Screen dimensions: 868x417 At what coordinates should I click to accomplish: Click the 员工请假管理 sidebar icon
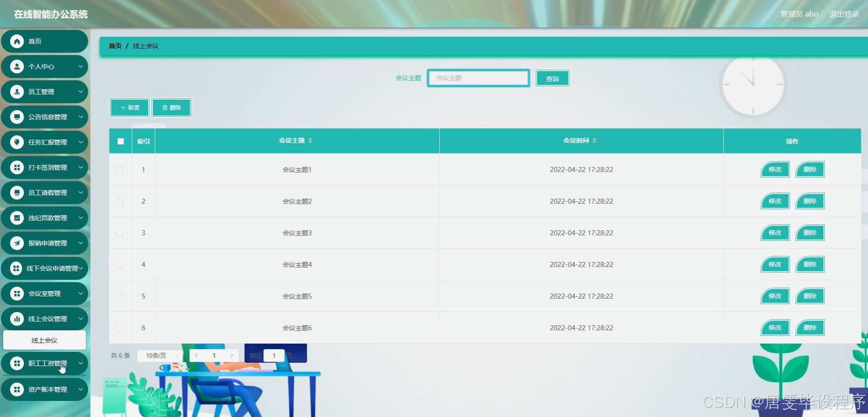(17, 193)
